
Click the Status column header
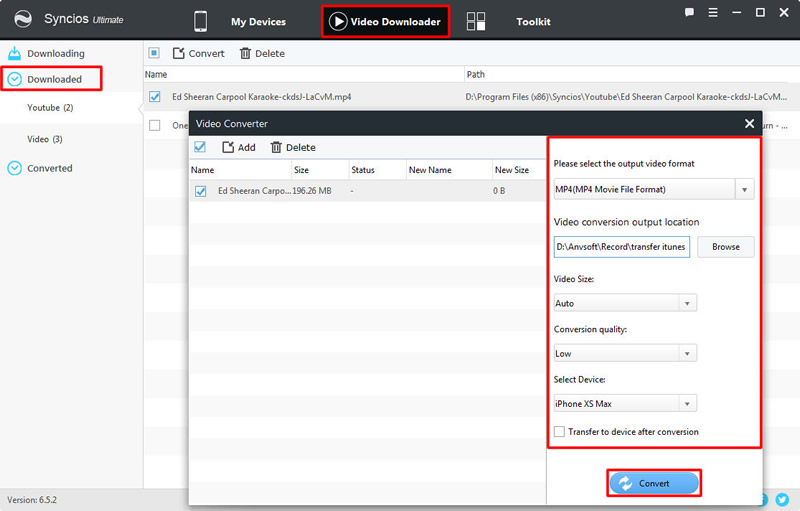[x=363, y=170]
